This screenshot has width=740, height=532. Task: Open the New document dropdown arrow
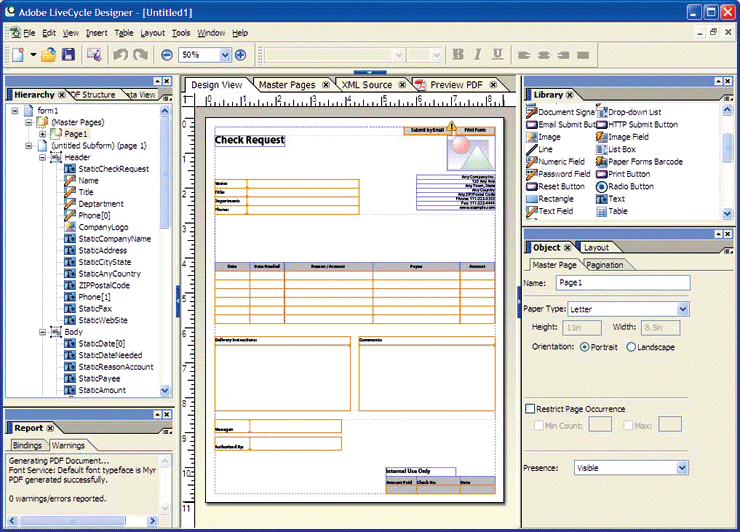[x=33, y=55]
